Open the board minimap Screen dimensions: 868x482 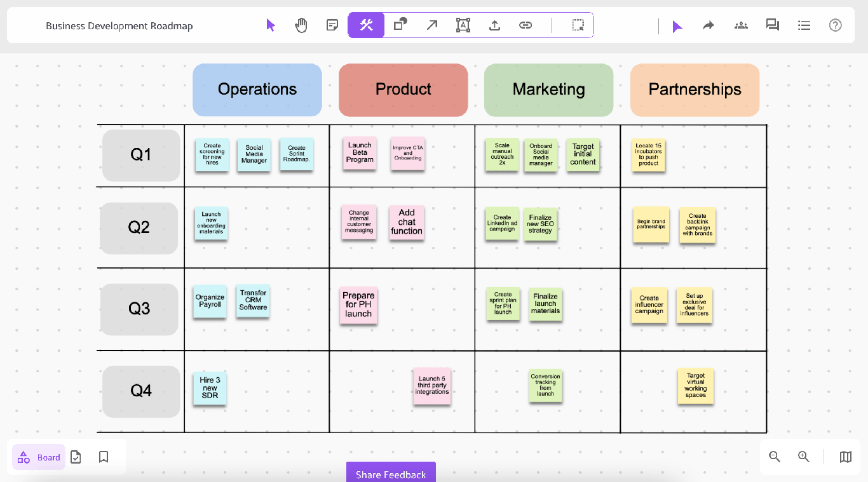pyautogui.click(x=845, y=457)
